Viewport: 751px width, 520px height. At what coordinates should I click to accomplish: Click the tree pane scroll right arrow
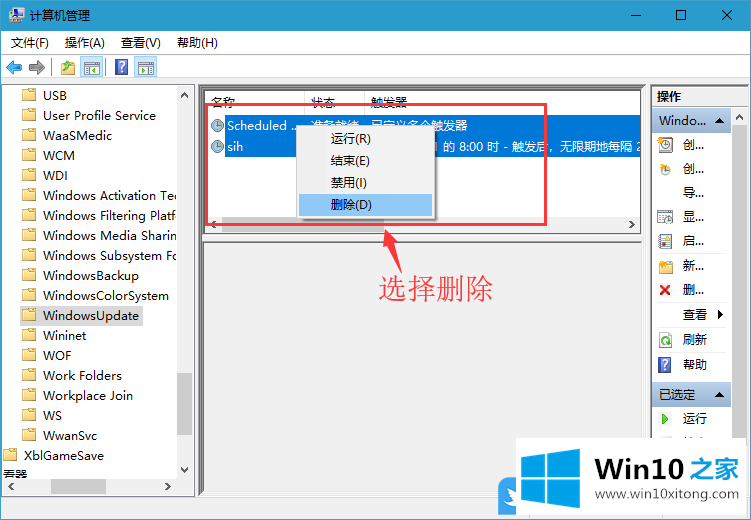point(168,486)
